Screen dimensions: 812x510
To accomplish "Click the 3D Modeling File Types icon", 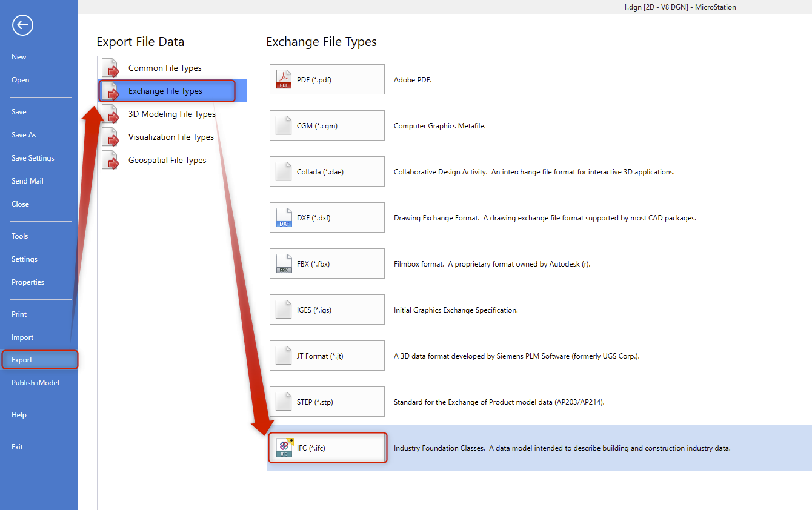I will pos(111,114).
